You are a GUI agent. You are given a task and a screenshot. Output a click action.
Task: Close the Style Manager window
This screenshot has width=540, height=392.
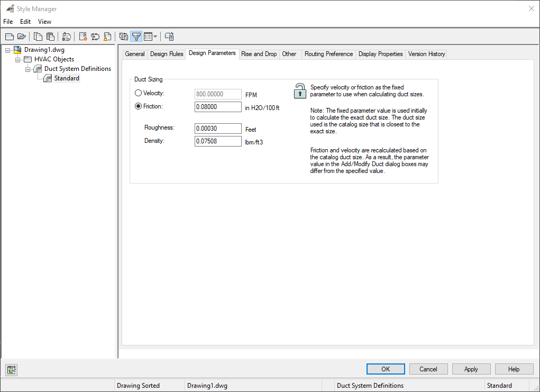(532, 8)
